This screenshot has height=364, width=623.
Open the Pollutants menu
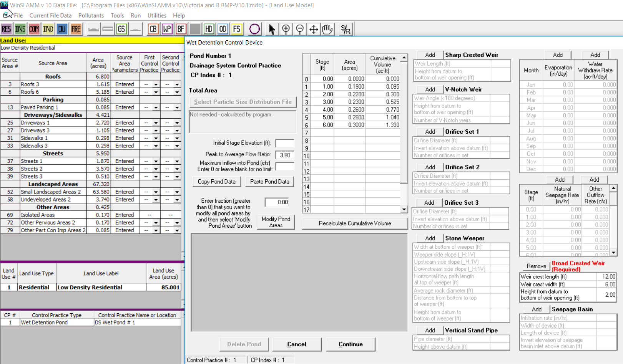[91, 15]
